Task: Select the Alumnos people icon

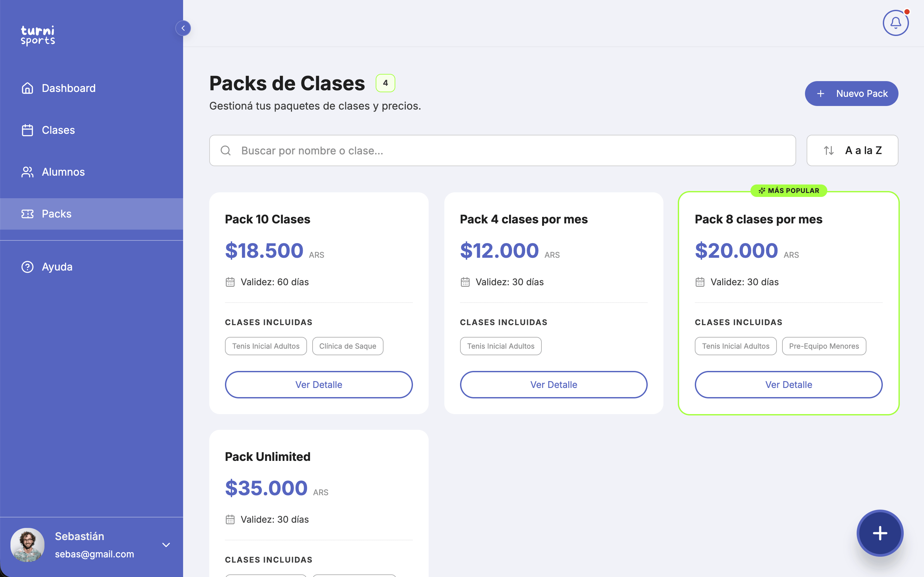Action: click(27, 172)
